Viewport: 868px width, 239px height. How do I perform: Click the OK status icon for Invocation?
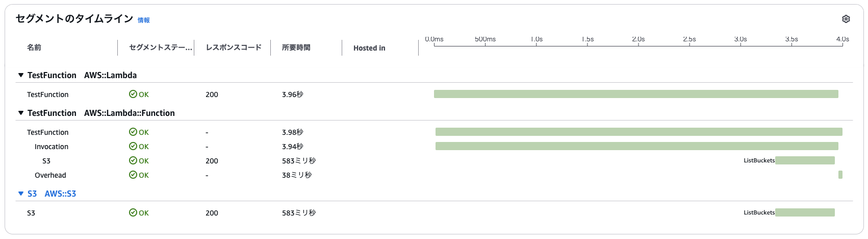133,147
